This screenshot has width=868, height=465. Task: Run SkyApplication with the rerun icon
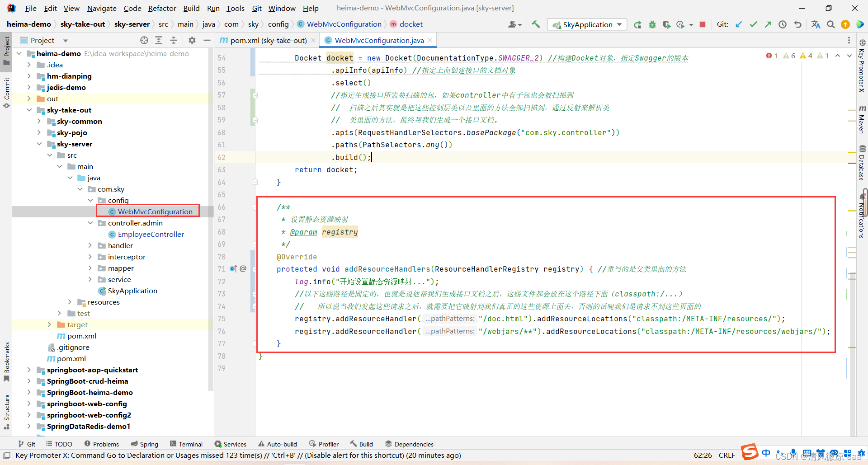point(637,24)
